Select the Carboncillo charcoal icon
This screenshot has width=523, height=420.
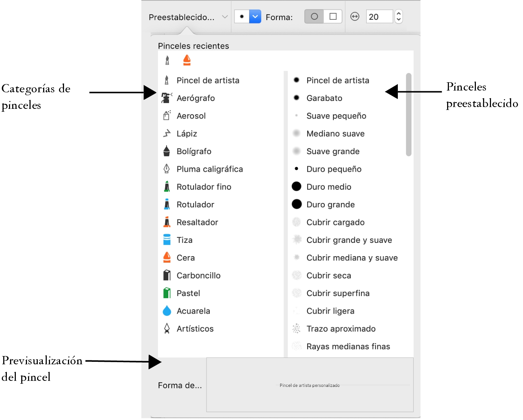167,275
